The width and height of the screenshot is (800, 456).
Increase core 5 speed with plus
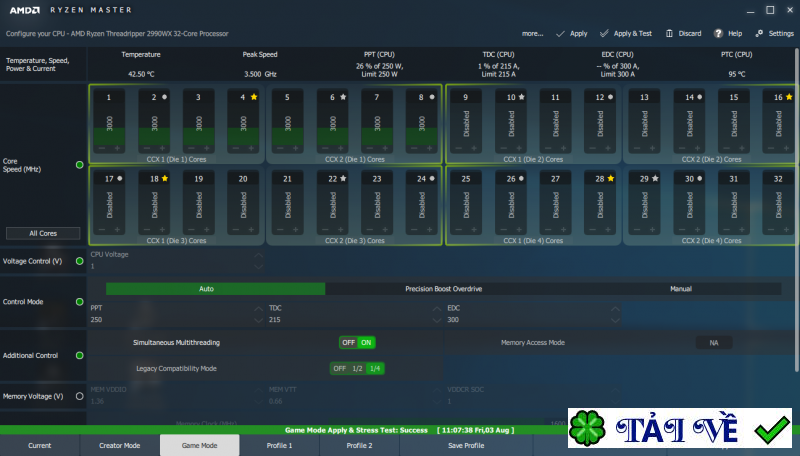click(x=296, y=148)
